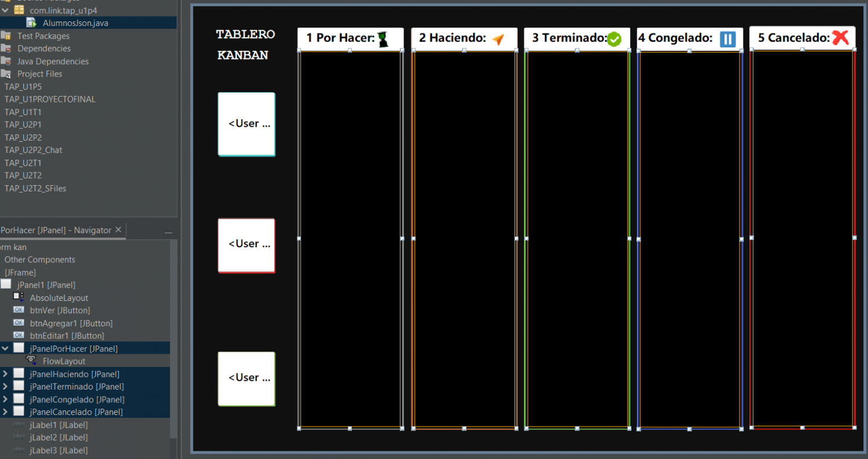Select the blue-bordered Congelado panel
The height and width of the screenshot is (459, 868).
[x=690, y=240]
